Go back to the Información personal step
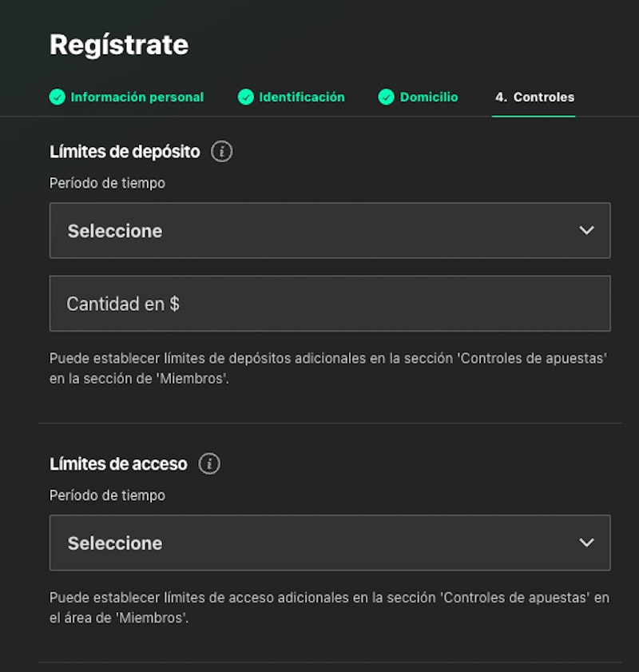639x672 pixels. (x=137, y=97)
